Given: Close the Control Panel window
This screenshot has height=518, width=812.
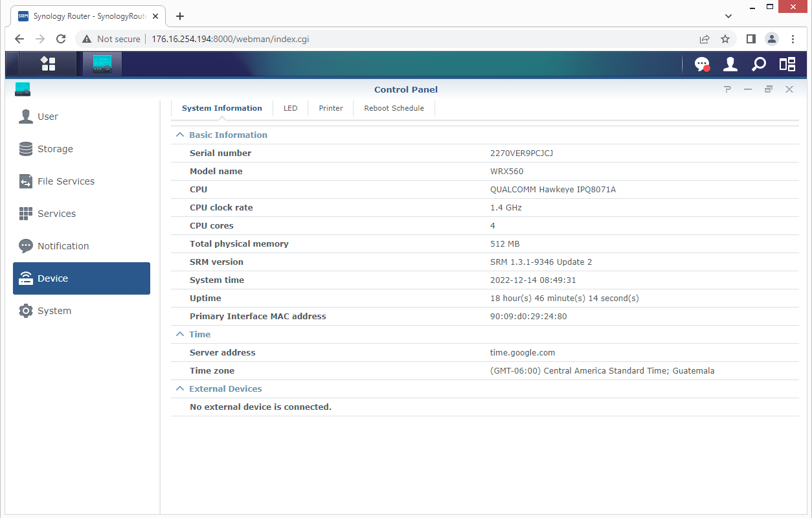Looking at the screenshot, I should [789, 89].
